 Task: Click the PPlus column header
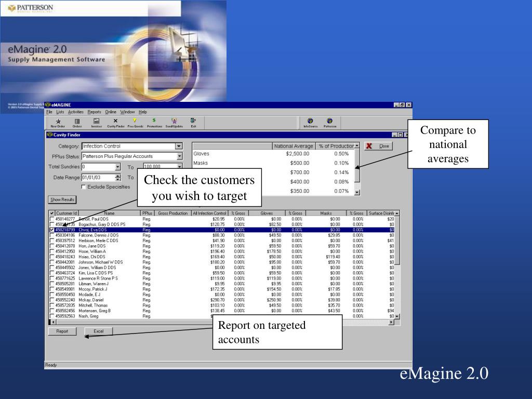pos(147,214)
